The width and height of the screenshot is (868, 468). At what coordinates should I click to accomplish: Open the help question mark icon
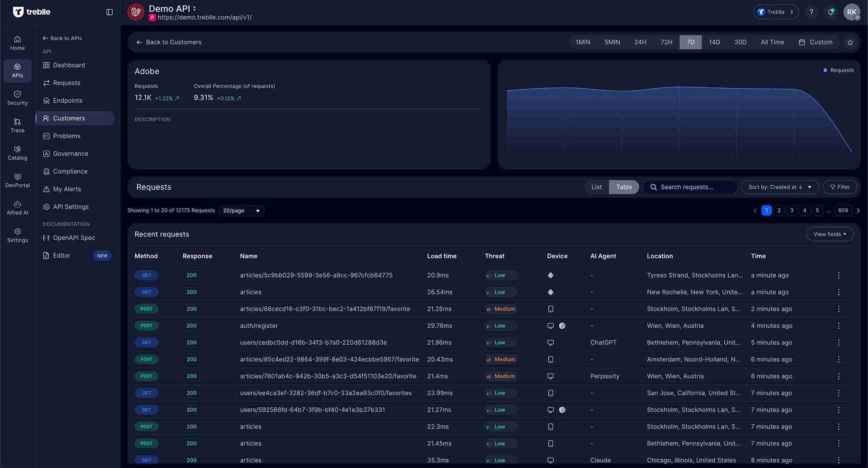pos(811,12)
